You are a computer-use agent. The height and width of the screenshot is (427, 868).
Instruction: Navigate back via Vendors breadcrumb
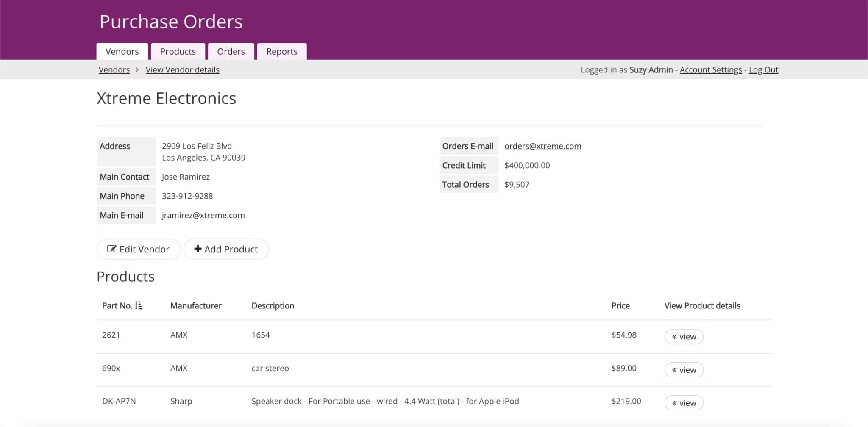point(114,69)
